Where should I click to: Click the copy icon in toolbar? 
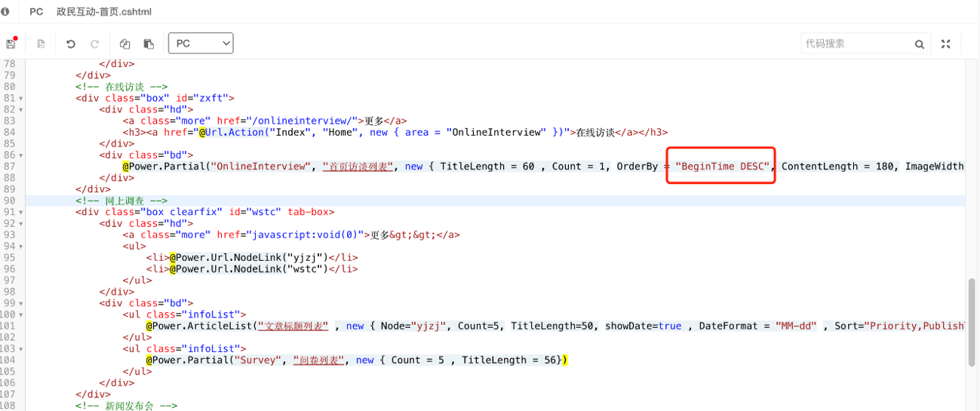(x=125, y=44)
